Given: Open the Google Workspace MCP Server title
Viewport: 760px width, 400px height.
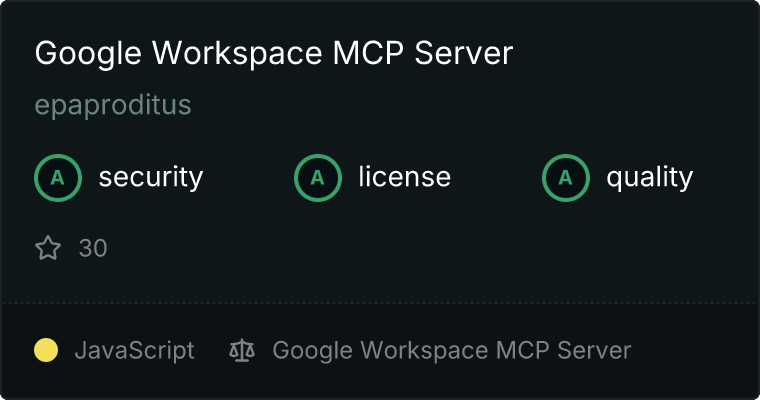Looking at the screenshot, I should [x=273, y=53].
